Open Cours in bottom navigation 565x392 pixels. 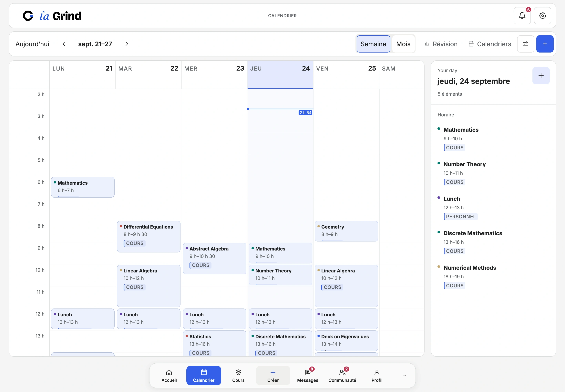tap(238, 376)
